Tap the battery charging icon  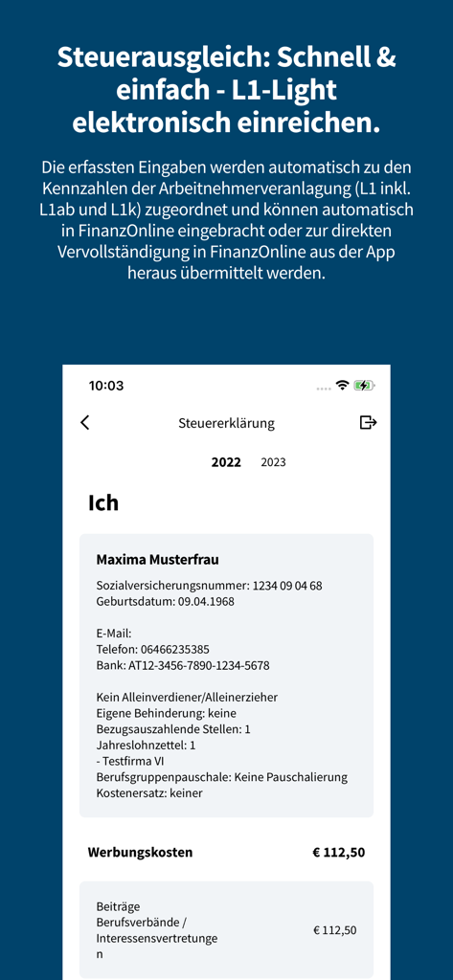point(364,386)
